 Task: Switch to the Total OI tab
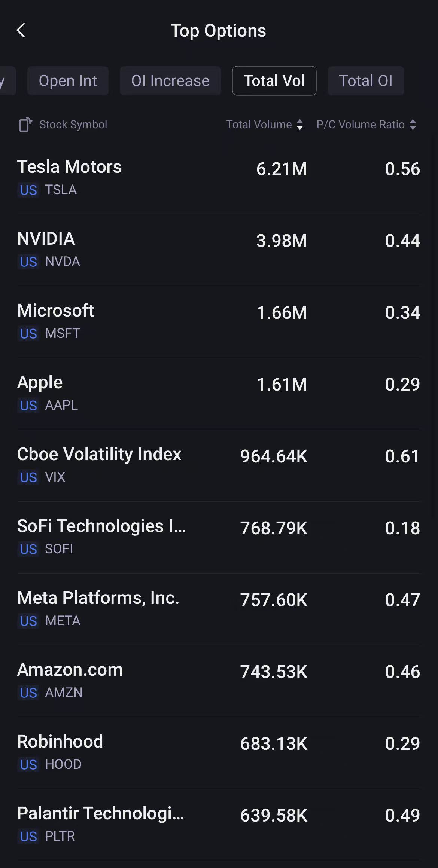pos(365,81)
